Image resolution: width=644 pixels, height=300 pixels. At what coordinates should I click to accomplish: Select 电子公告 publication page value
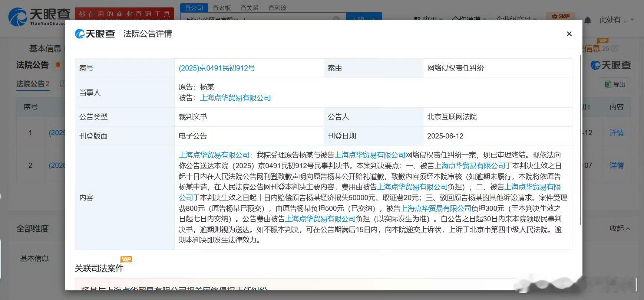coord(193,136)
